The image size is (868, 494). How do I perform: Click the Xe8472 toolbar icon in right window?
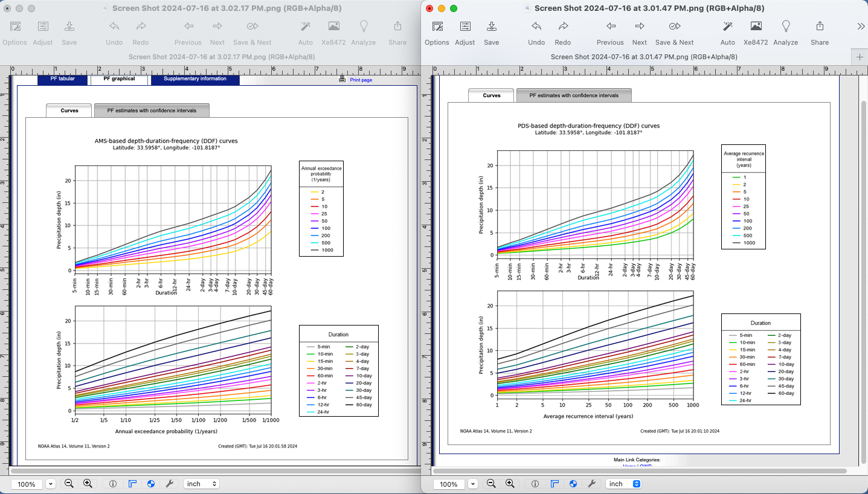(756, 33)
